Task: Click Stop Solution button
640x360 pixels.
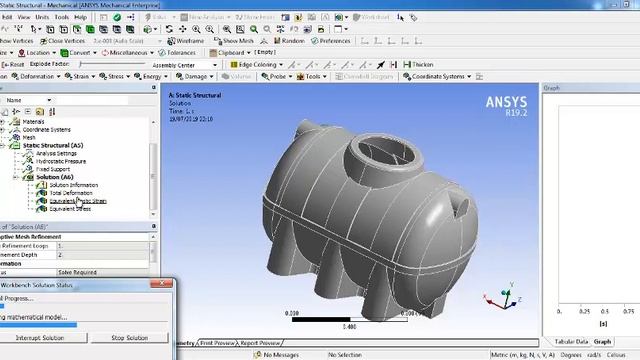Action: pyautogui.click(x=130, y=338)
